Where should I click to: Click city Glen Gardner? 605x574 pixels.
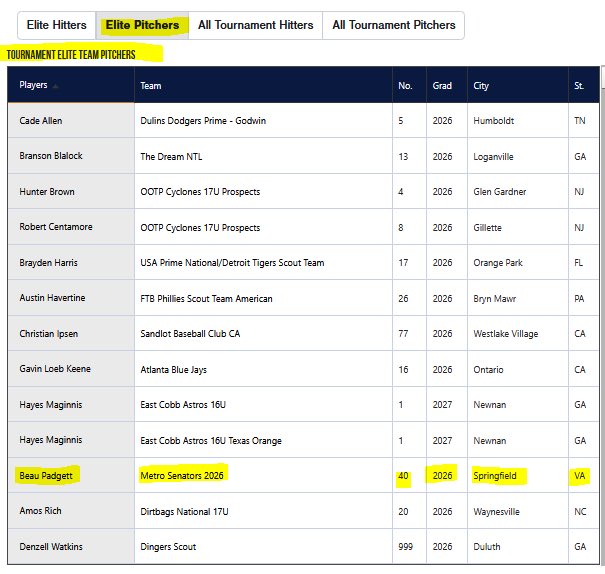click(x=499, y=192)
